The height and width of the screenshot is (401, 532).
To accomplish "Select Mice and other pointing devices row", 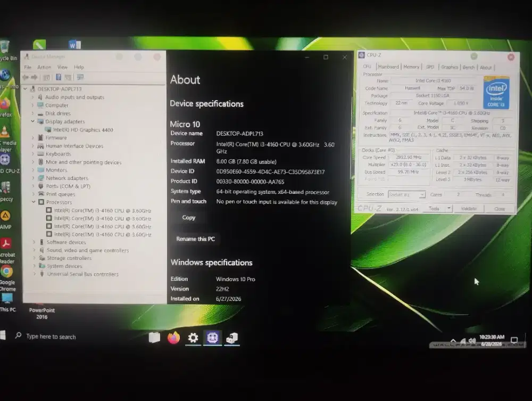I will pos(83,162).
